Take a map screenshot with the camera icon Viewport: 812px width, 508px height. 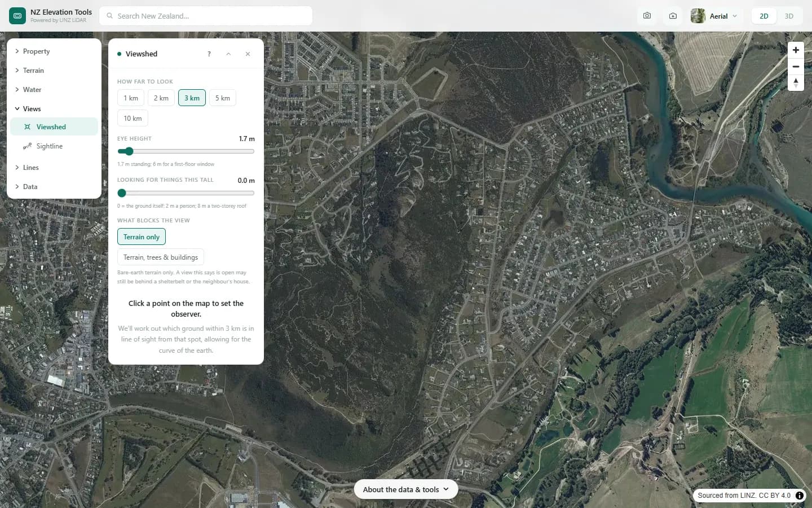pyautogui.click(x=647, y=16)
